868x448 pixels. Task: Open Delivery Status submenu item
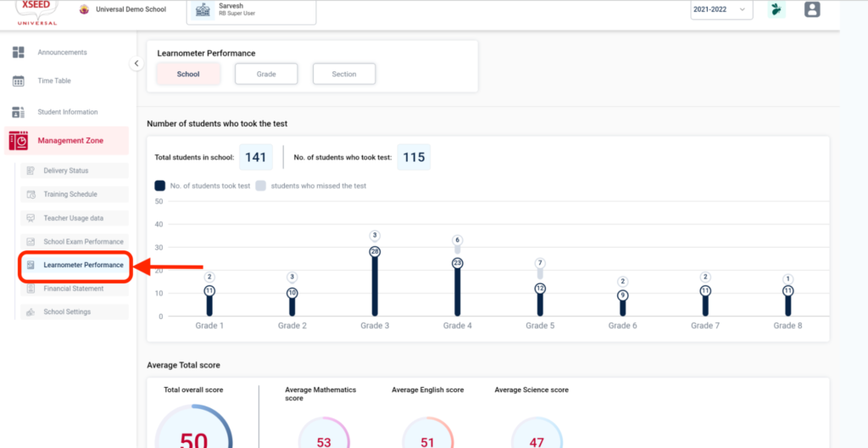(x=75, y=171)
